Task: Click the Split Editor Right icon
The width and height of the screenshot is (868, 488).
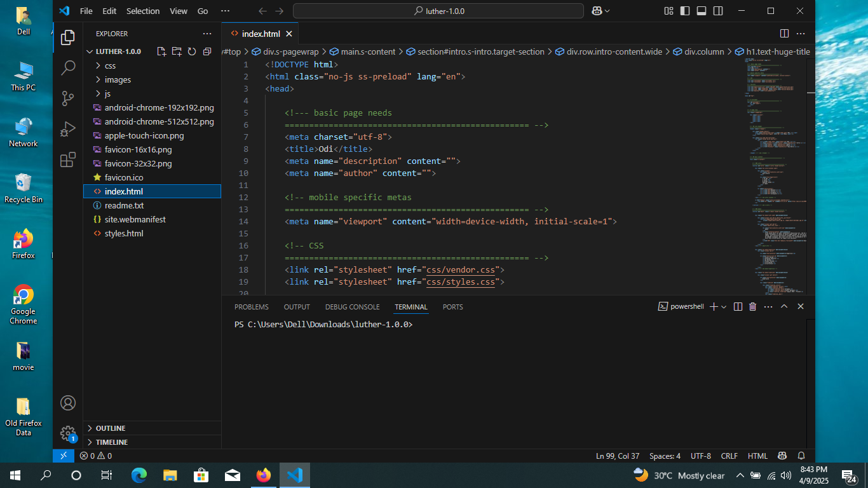Action: coord(784,34)
